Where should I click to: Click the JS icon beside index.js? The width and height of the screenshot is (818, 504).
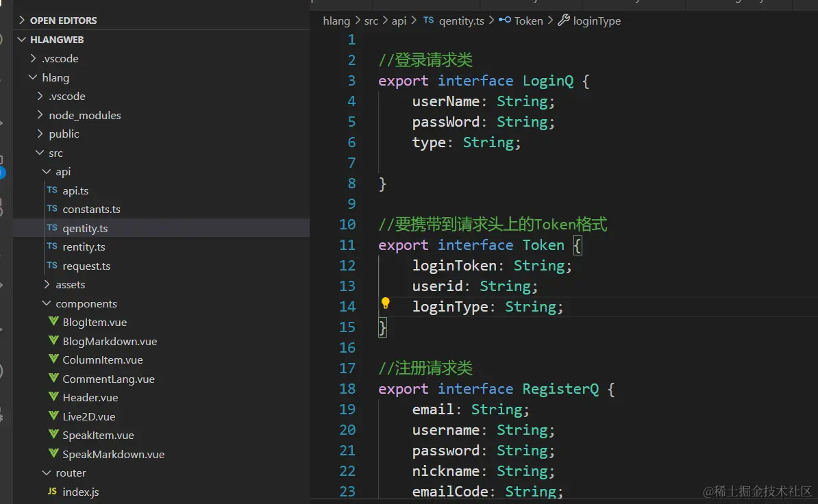pyautogui.click(x=52, y=491)
